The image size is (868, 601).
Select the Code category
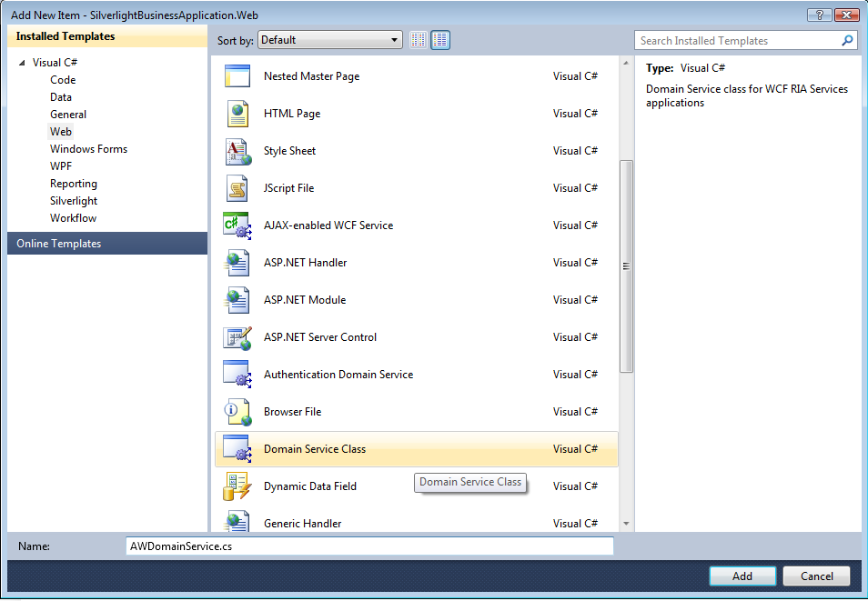click(63, 80)
